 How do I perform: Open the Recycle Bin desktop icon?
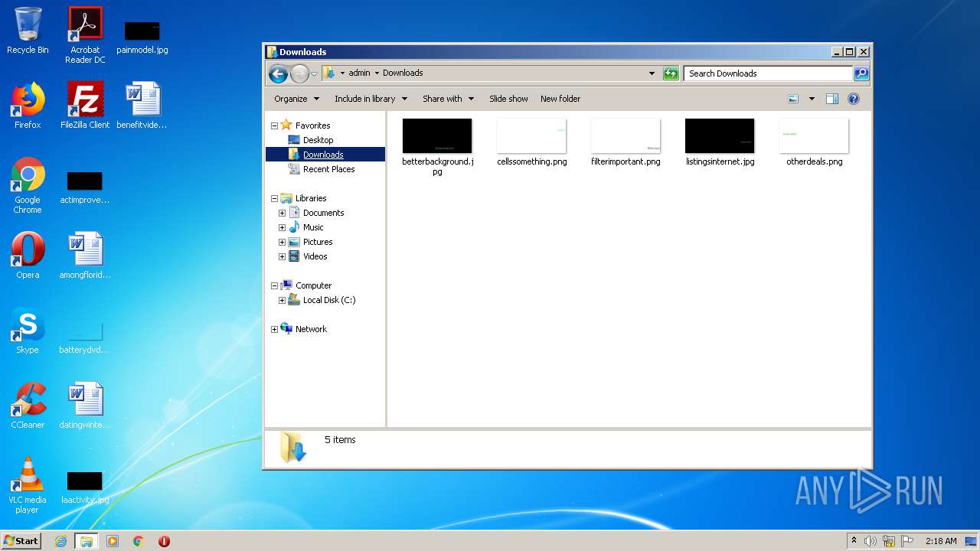pos(28,31)
